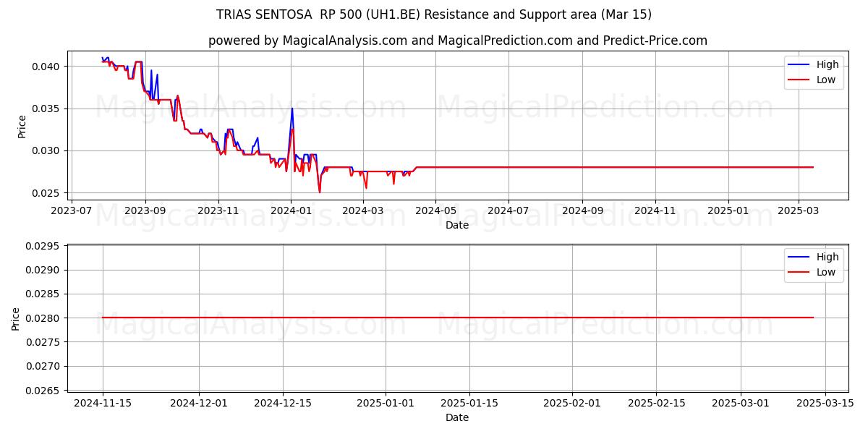Click the '2024-05' x-axis tick label
The width and height of the screenshot is (868, 434).
click(435, 211)
